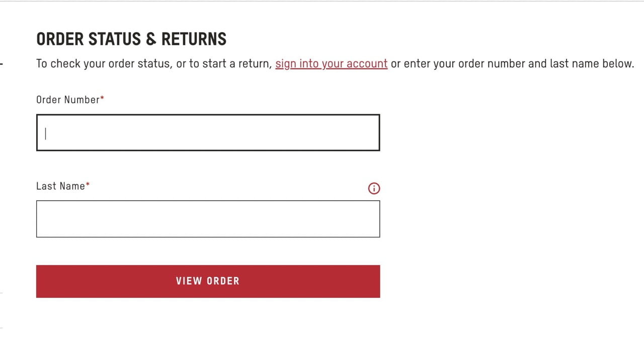Activate the Last Name entry box

pos(208,218)
